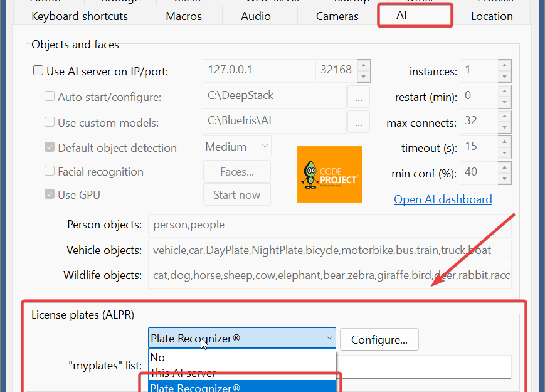Image resolution: width=545 pixels, height=392 pixels.
Task: Decrease the instances value
Action: tap(505, 77)
